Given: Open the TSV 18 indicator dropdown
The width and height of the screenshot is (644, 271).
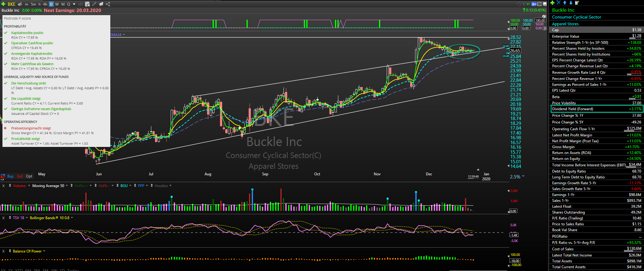Looking at the screenshot, I should click(27, 218).
